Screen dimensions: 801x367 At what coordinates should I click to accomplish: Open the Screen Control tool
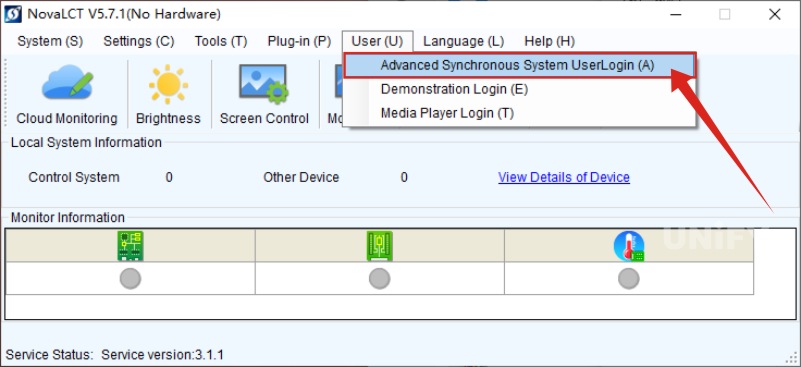(x=264, y=94)
